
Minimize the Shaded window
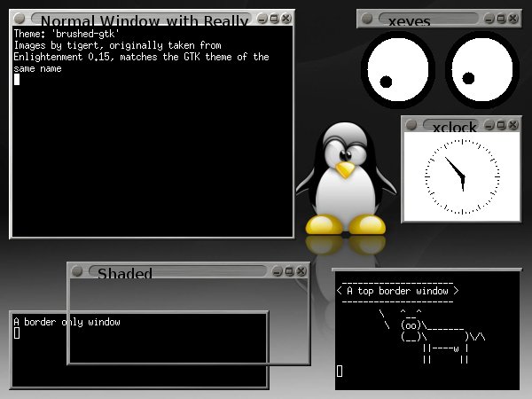pyautogui.click(x=277, y=271)
